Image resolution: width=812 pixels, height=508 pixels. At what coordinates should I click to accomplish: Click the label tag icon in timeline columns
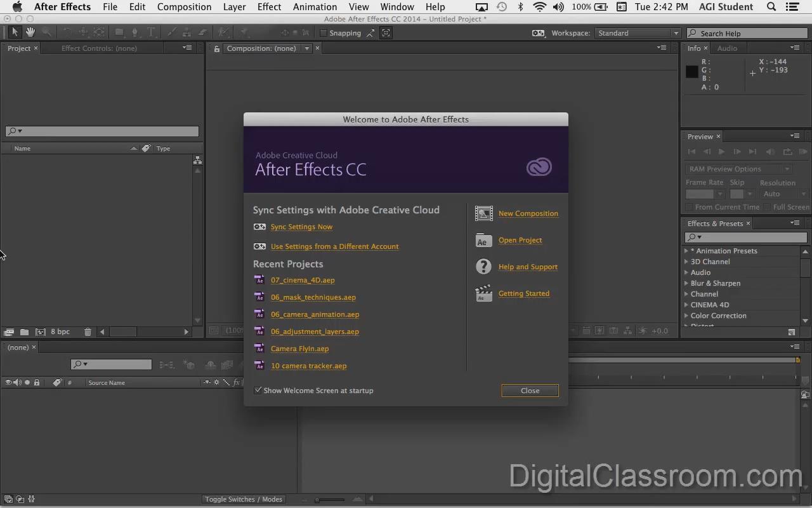tap(57, 382)
